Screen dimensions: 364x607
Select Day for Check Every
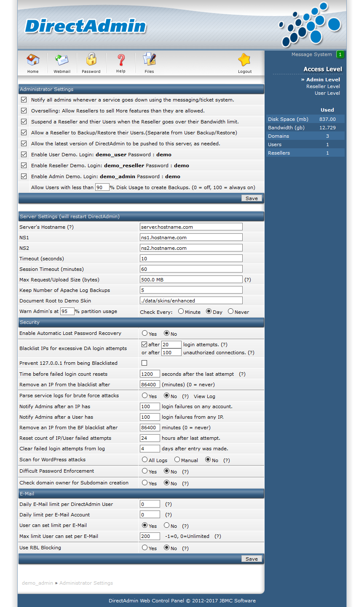tap(209, 311)
